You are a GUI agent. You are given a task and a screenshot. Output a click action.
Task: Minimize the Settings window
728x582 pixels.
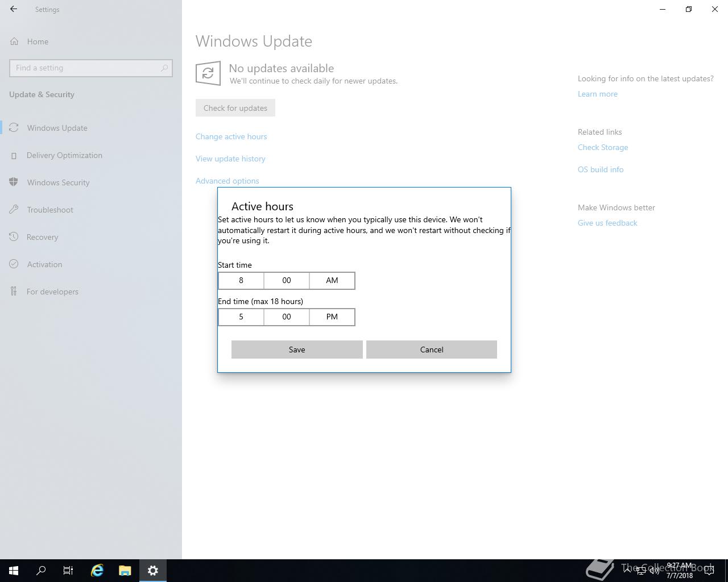663,9
